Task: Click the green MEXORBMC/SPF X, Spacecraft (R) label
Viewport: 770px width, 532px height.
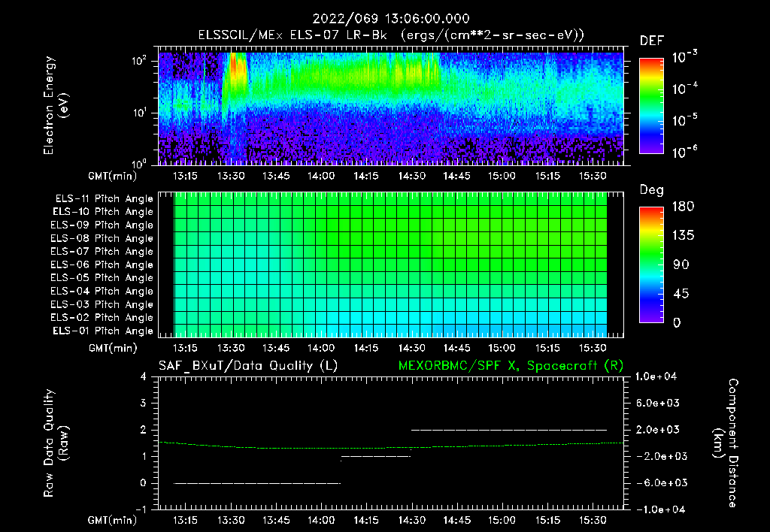Action: tap(511, 366)
